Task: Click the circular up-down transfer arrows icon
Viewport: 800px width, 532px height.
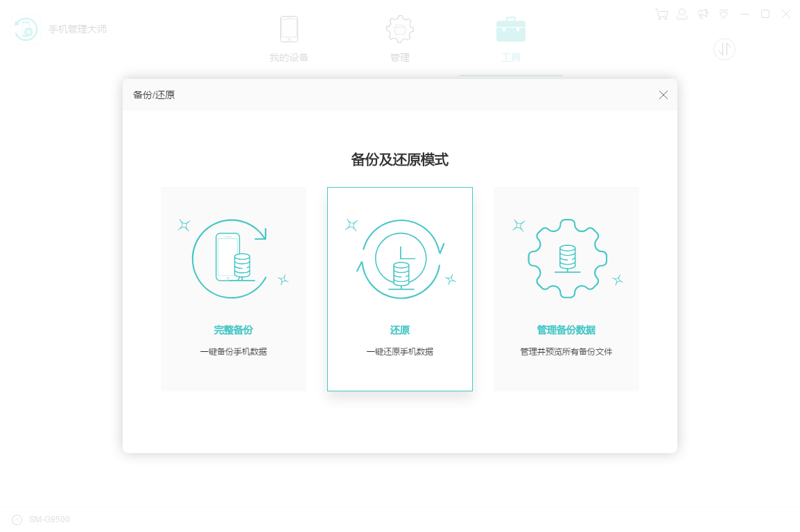Action: pos(724,49)
